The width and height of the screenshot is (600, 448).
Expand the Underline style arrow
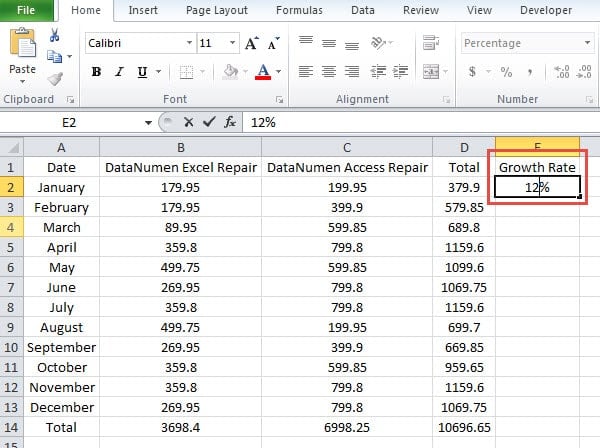(158, 72)
